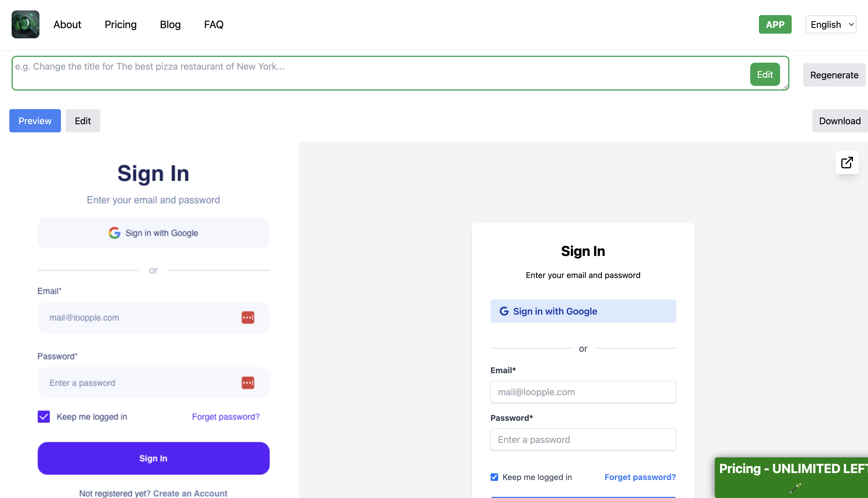
Task: Click the Download button
Action: coord(839,121)
